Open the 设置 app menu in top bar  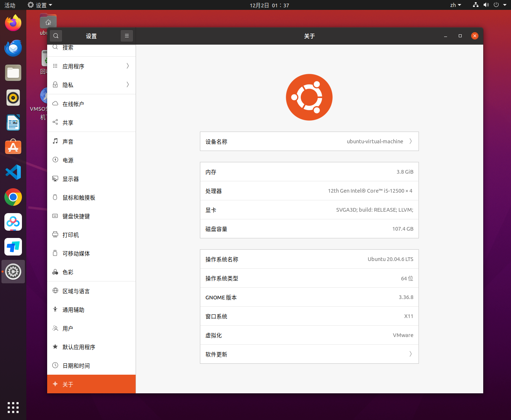tap(40, 5)
